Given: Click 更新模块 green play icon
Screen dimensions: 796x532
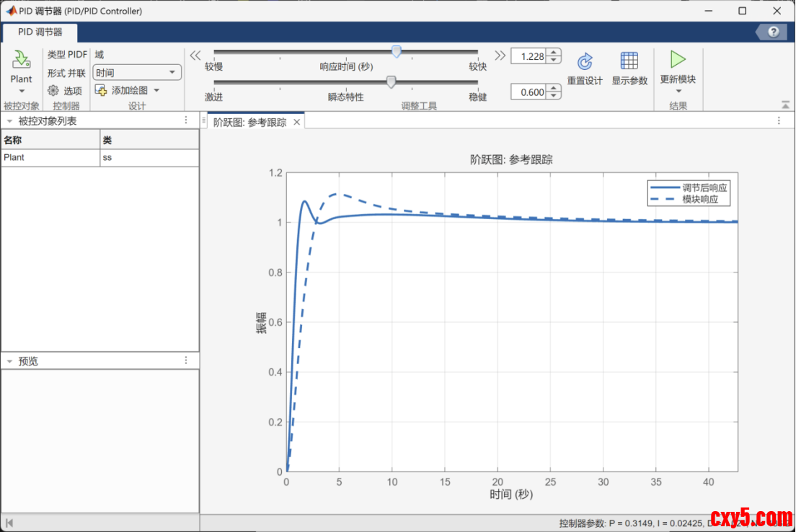Looking at the screenshot, I should click(677, 59).
